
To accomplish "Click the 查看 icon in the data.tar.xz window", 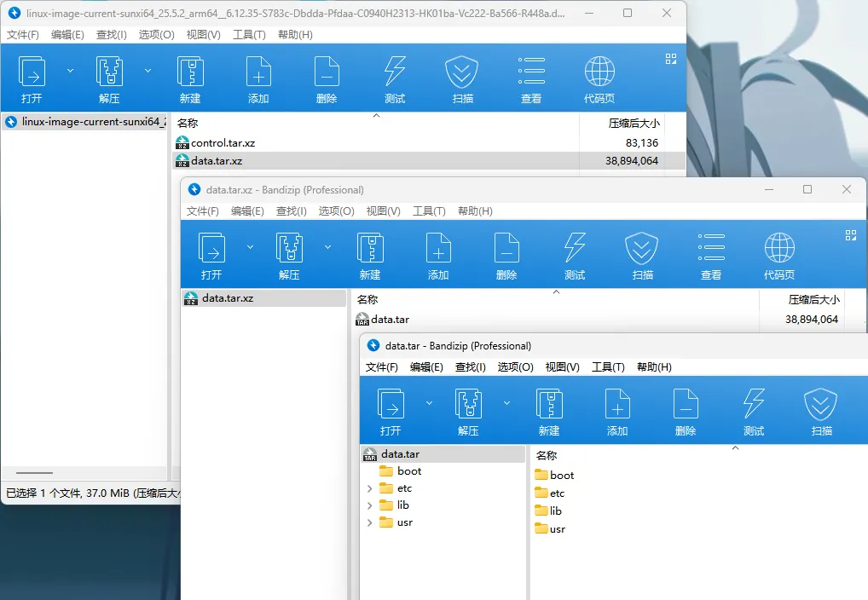I will tap(710, 249).
